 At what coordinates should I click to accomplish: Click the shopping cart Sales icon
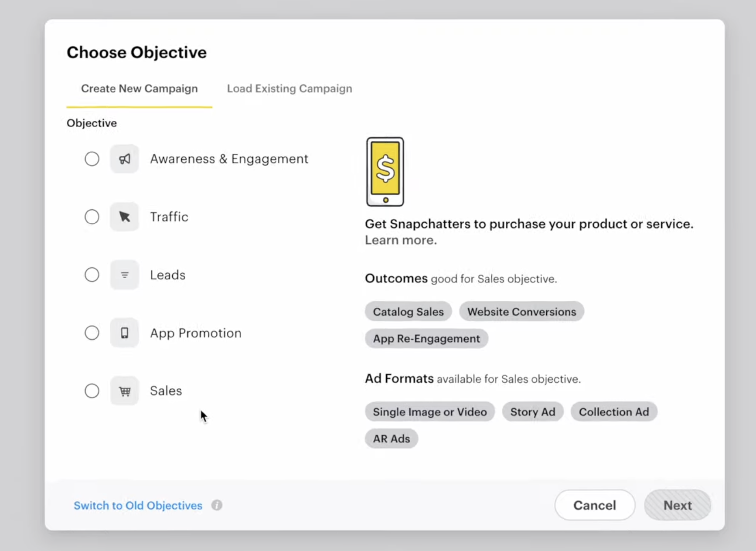pos(124,391)
